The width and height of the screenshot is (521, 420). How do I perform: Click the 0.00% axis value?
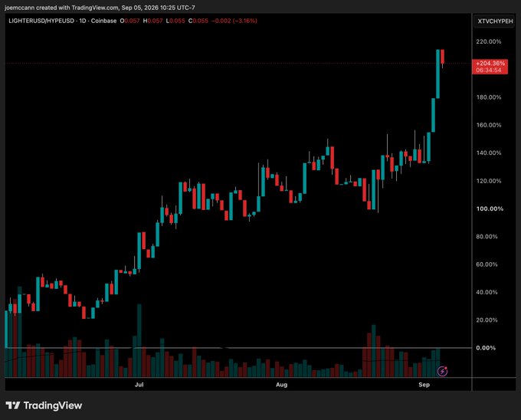click(x=486, y=348)
